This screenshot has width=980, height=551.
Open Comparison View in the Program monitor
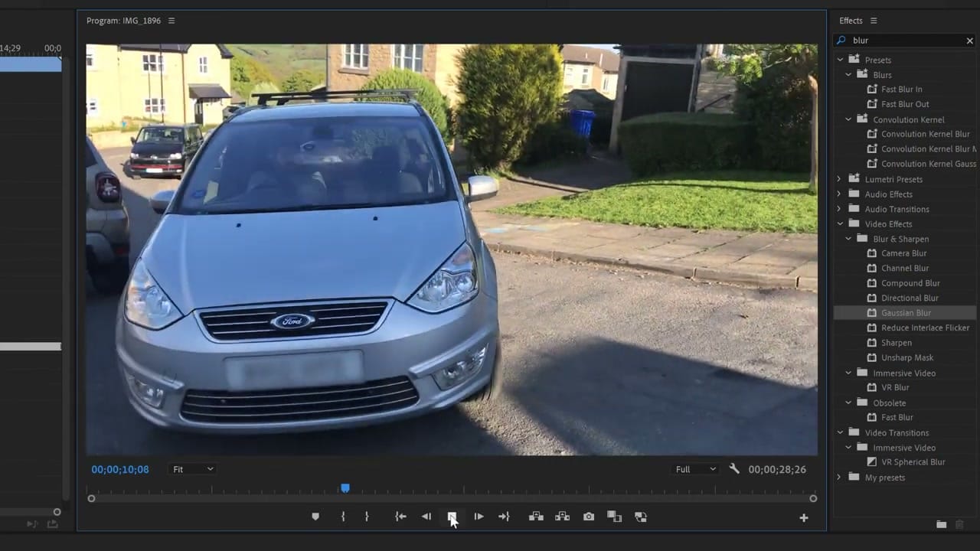pyautogui.click(x=614, y=517)
